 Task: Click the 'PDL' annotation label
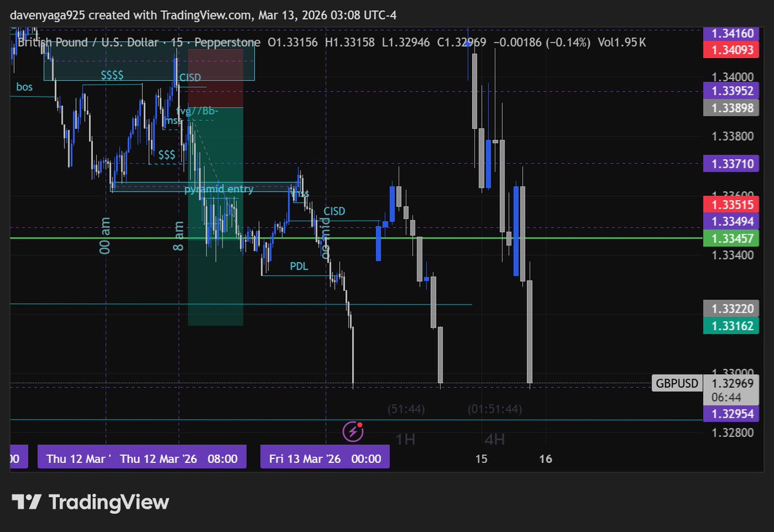[299, 266]
